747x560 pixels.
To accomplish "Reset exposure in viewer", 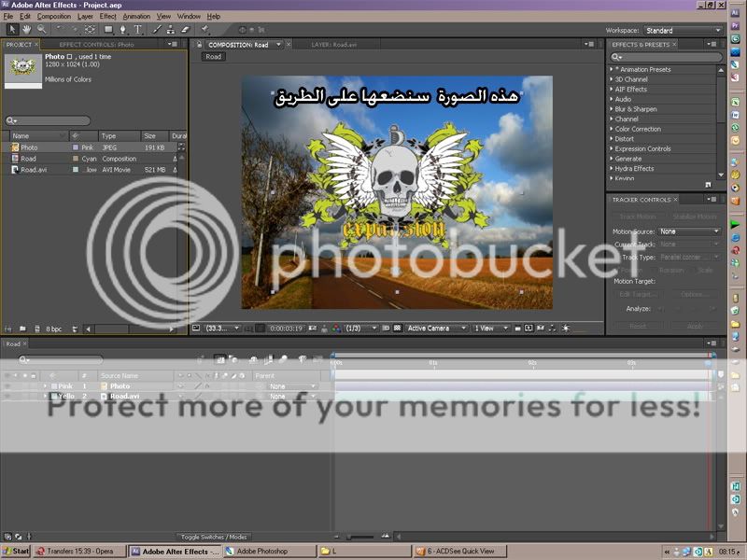I will pos(566,329).
